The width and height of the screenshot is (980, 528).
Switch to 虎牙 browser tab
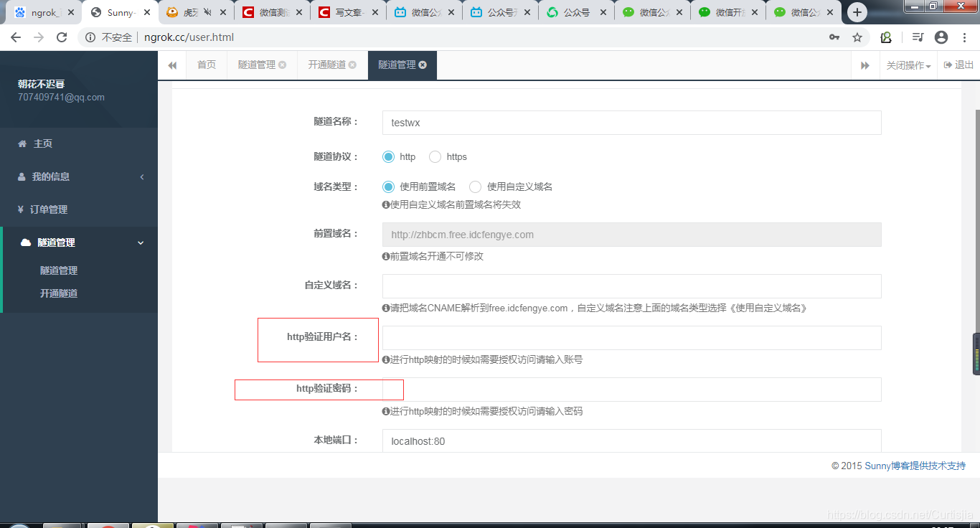click(195, 12)
